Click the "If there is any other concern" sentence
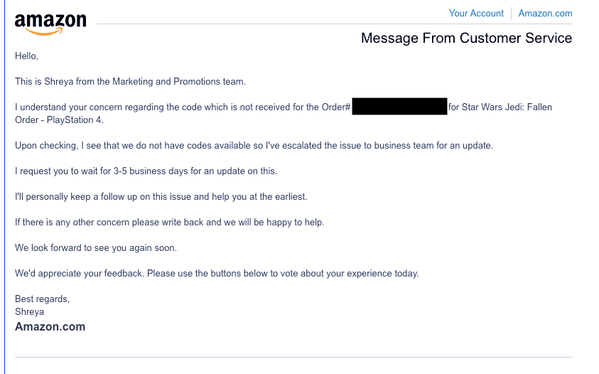 click(170, 222)
